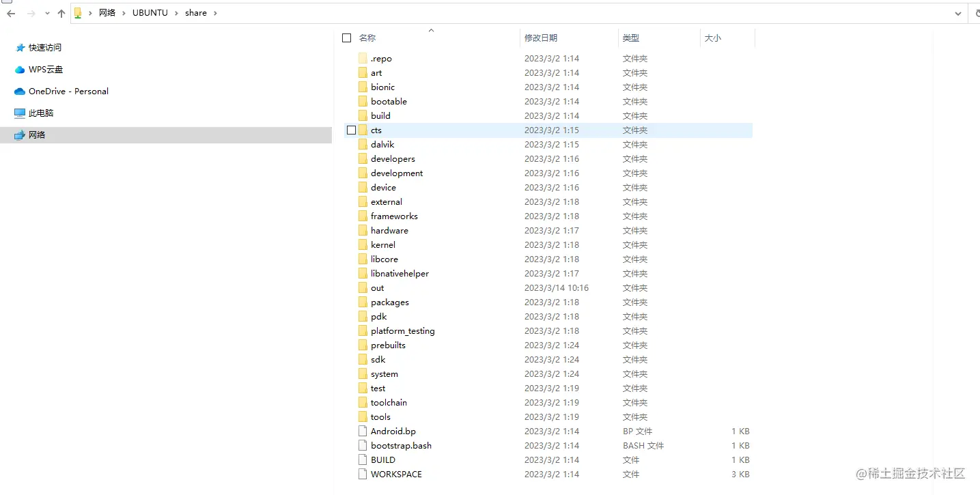Select the libnativehelper folder name
This screenshot has width=980, height=495.
point(400,274)
